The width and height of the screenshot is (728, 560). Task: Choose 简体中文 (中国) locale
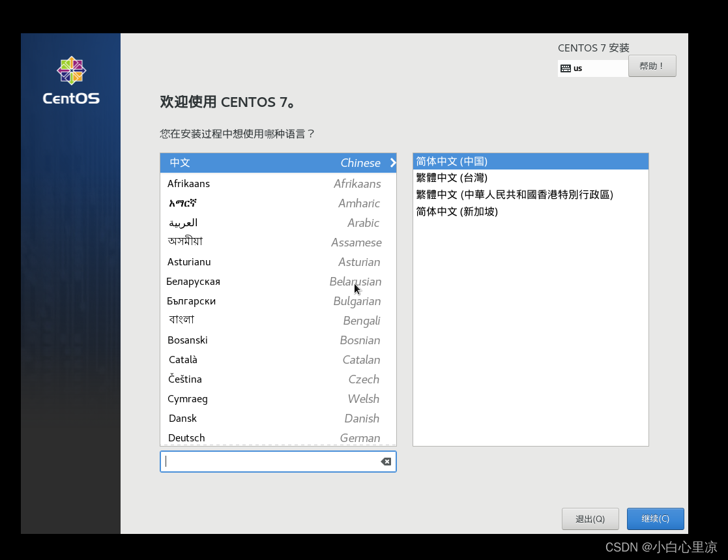[x=531, y=161]
